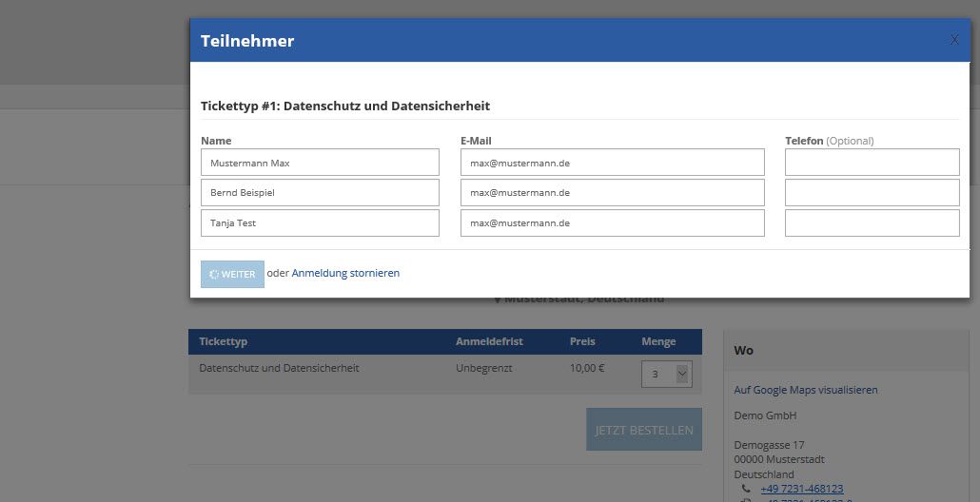The height and width of the screenshot is (502, 980).
Task: Edit the name field containing Mustermann Max
Action: (320, 163)
